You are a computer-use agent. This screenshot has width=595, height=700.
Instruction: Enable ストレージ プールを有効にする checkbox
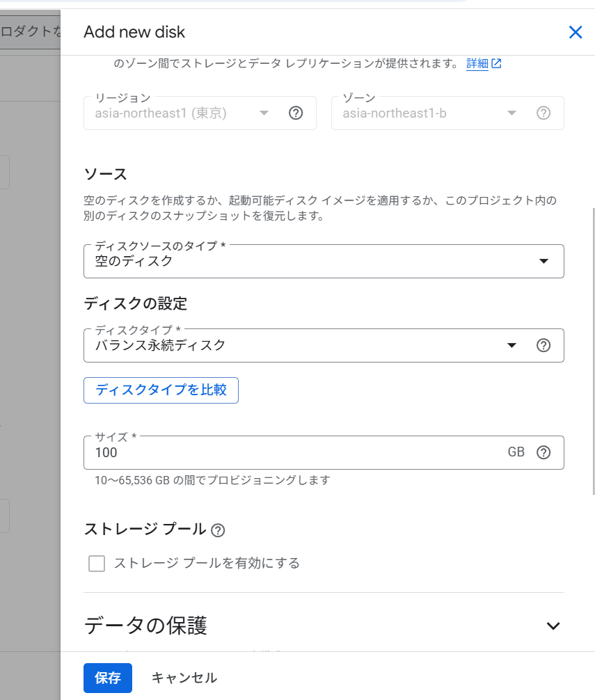[97, 564]
